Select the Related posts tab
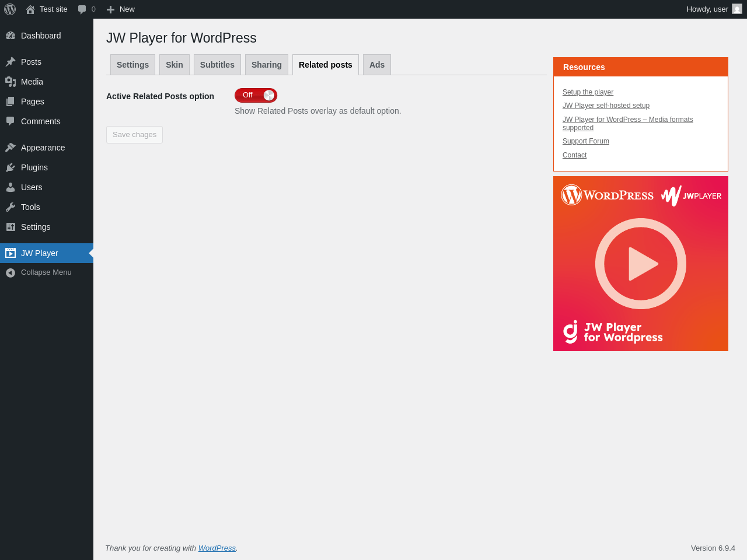The width and height of the screenshot is (747, 560). click(326, 65)
